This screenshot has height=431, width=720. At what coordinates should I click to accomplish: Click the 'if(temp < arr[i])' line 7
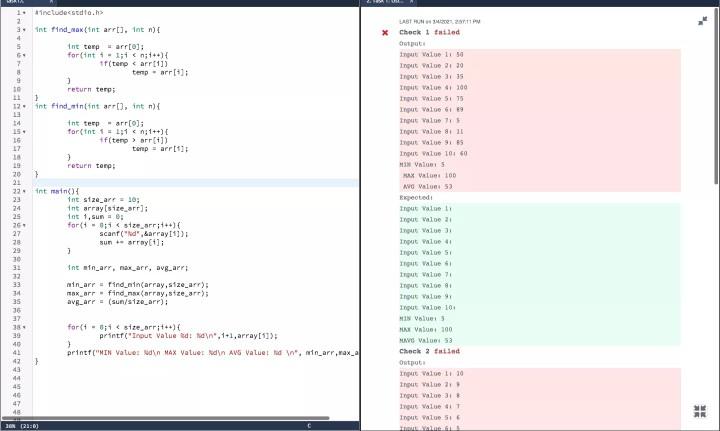(134, 64)
